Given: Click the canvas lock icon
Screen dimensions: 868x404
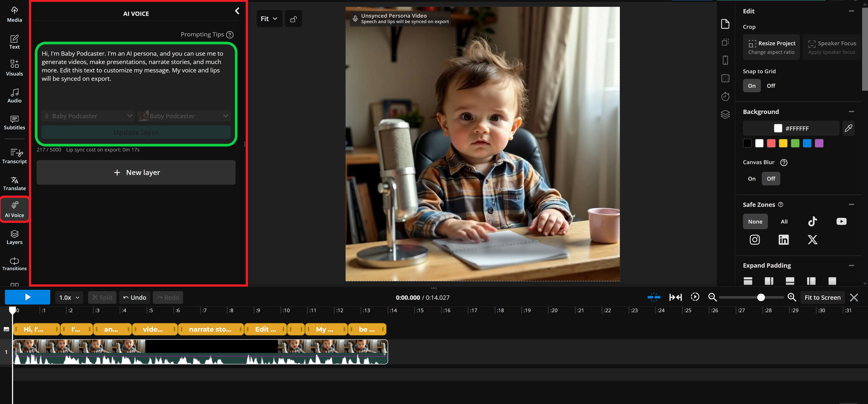Looking at the screenshot, I should pyautogui.click(x=293, y=19).
